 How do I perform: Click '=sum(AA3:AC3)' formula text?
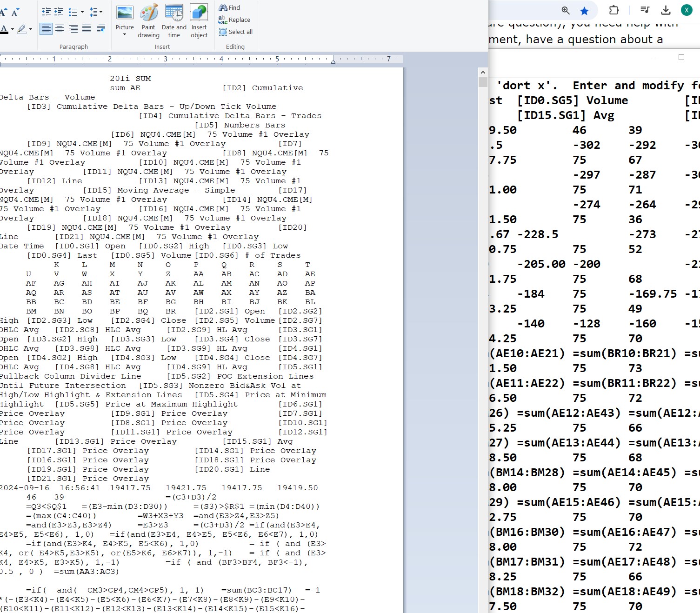87,572
